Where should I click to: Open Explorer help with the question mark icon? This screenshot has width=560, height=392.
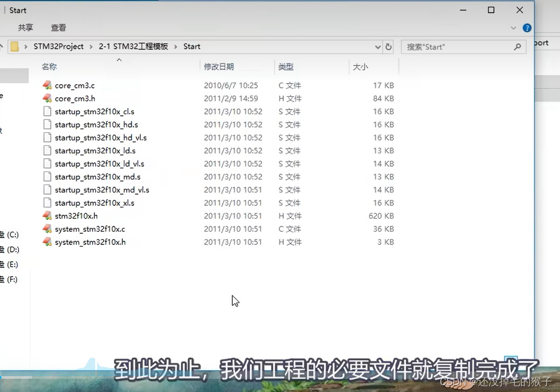tap(527, 28)
